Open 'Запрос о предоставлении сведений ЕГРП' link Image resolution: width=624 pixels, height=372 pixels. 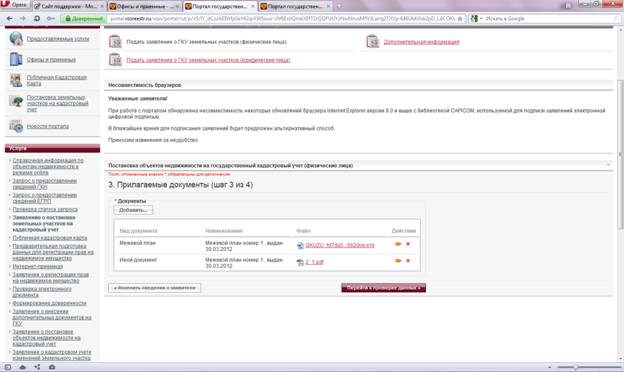[x=45, y=198]
